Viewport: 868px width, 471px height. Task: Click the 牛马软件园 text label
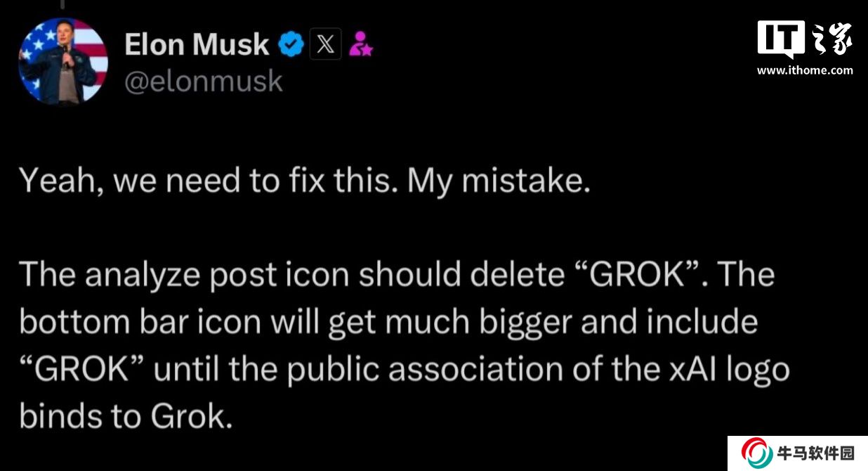coord(815,453)
